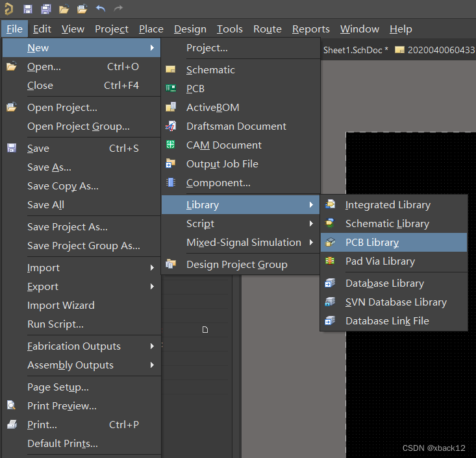The width and height of the screenshot is (476, 458).
Task: Click the Output Job File icon
Action: coord(171,163)
